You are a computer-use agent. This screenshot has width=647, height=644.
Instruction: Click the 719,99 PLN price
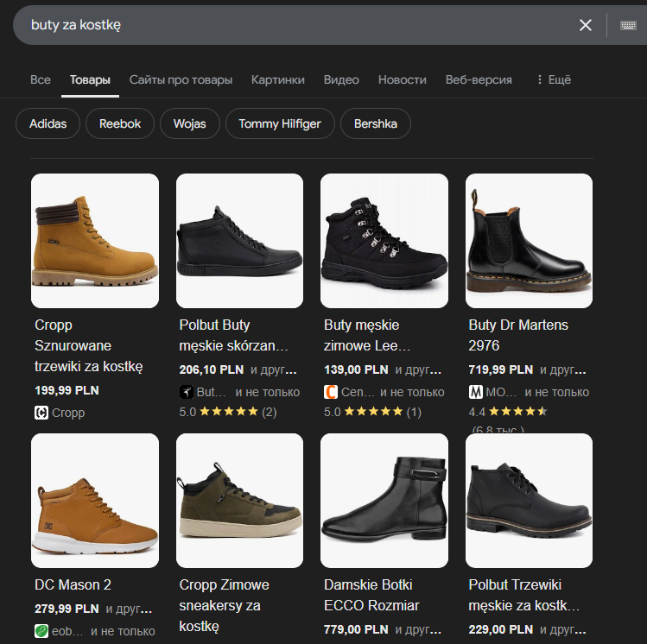click(500, 369)
